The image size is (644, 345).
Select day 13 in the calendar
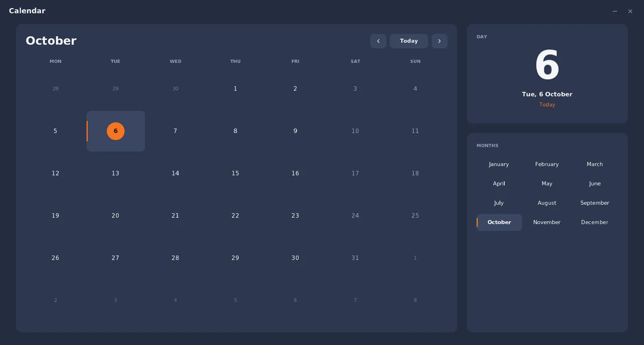pos(116,173)
